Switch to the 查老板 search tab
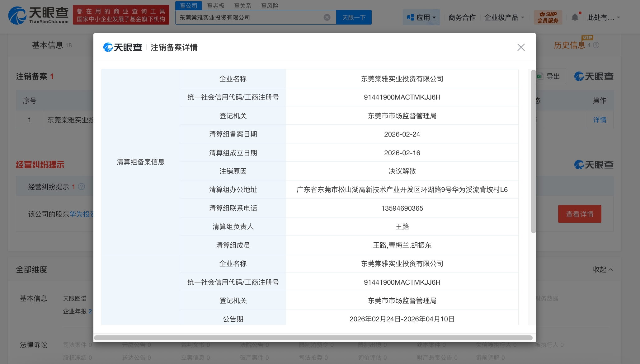 (215, 6)
